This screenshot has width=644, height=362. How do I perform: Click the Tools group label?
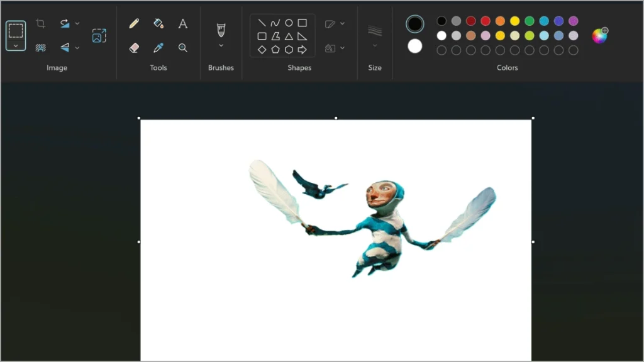(x=158, y=68)
